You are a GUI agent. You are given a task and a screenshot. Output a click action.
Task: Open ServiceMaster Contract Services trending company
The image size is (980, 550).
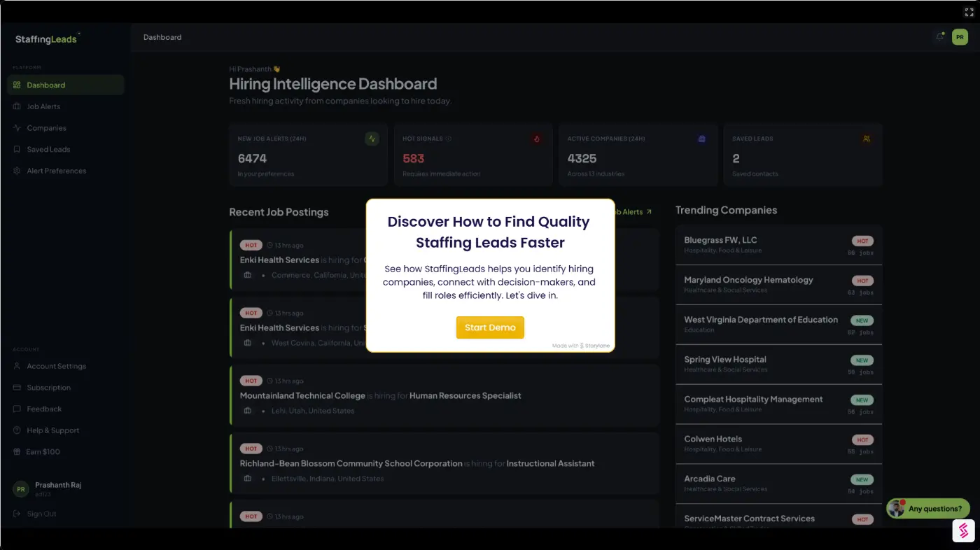778,516
